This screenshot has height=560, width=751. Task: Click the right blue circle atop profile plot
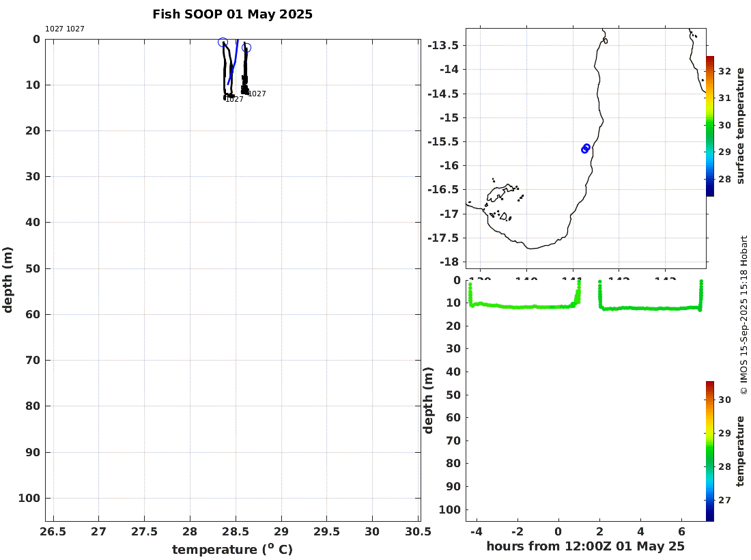(246, 47)
